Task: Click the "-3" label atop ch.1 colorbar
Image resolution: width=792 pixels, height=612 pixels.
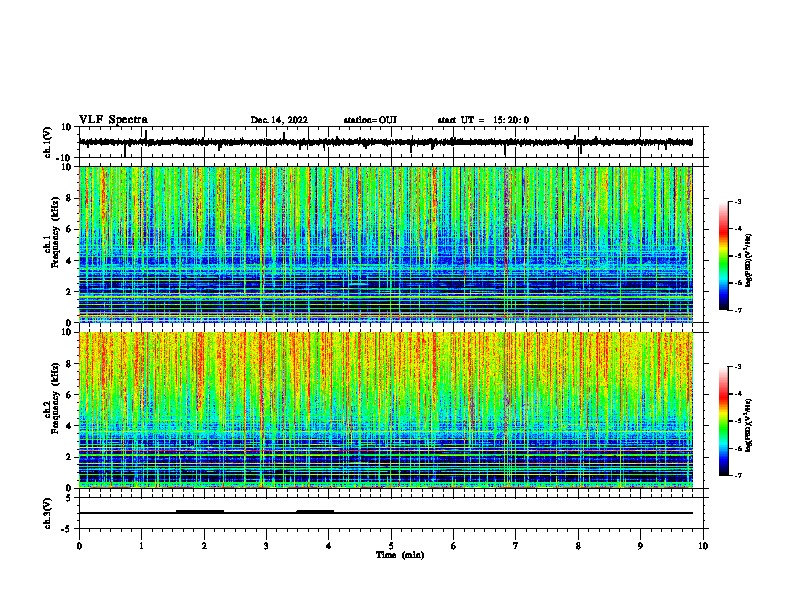Action: coord(738,201)
